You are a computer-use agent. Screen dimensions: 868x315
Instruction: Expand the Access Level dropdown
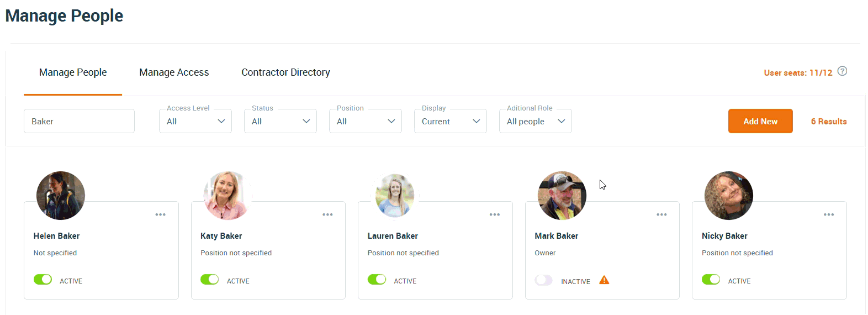(195, 122)
